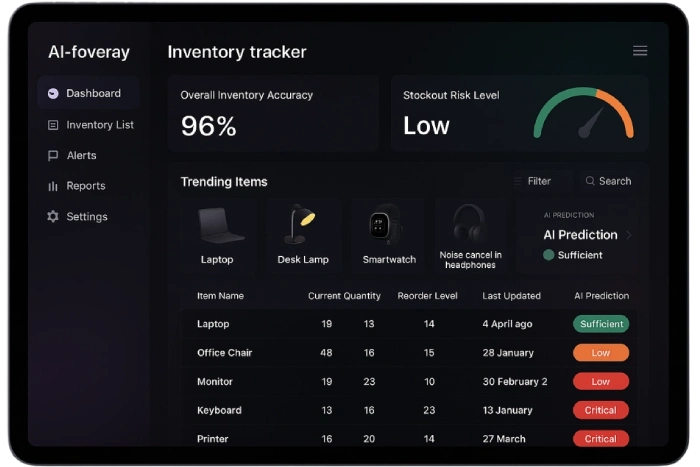Click the Current Quantity column header
This screenshot has height=467, width=700.
[x=344, y=296]
